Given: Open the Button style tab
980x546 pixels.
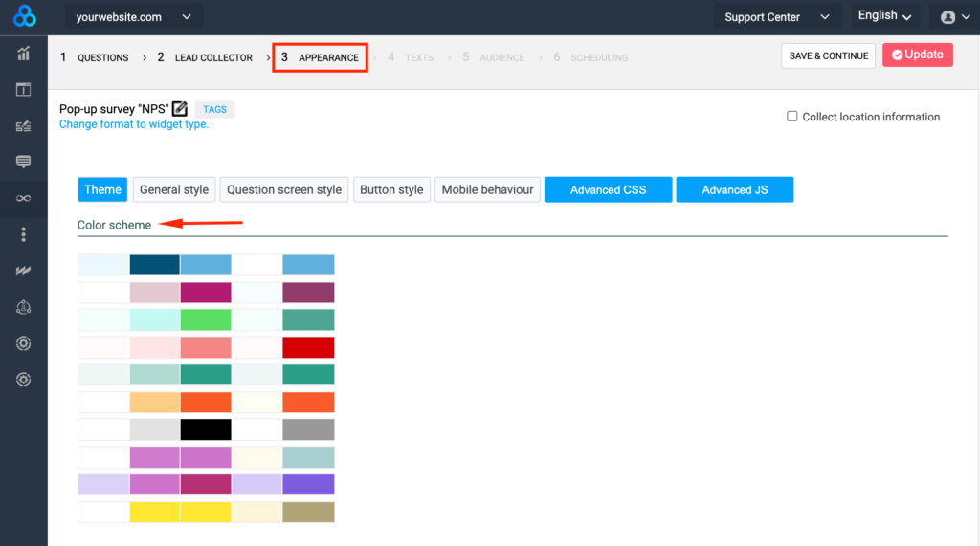Looking at the screenshot, I should (x=391, y=189).
